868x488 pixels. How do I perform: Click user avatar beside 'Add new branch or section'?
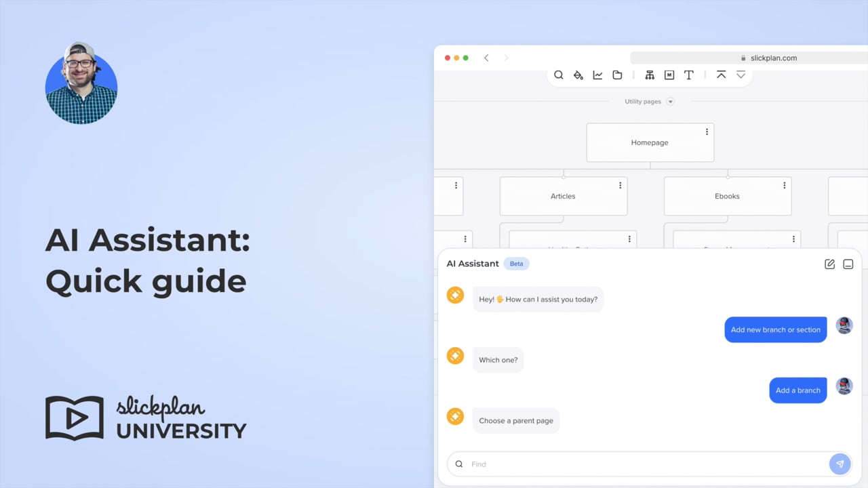[x=844, y=325]
